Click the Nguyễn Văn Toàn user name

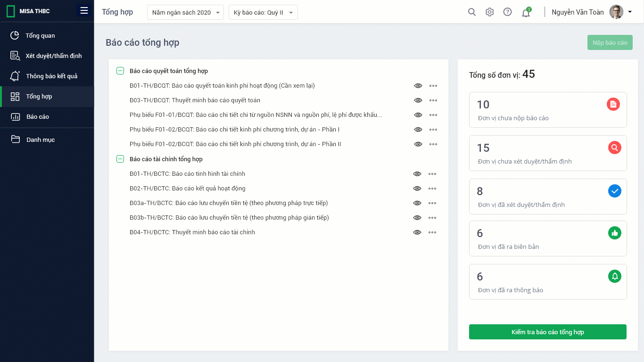(578, 12)
